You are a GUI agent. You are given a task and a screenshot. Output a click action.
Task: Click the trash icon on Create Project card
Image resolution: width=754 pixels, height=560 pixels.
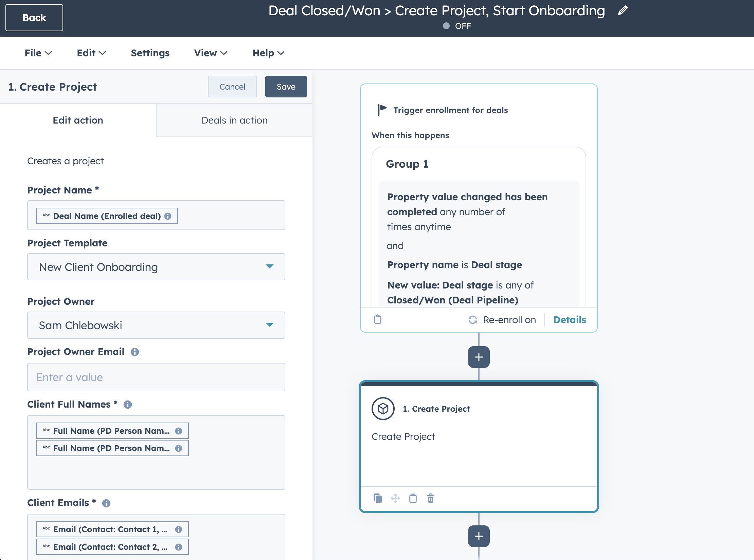click(430, 498)
